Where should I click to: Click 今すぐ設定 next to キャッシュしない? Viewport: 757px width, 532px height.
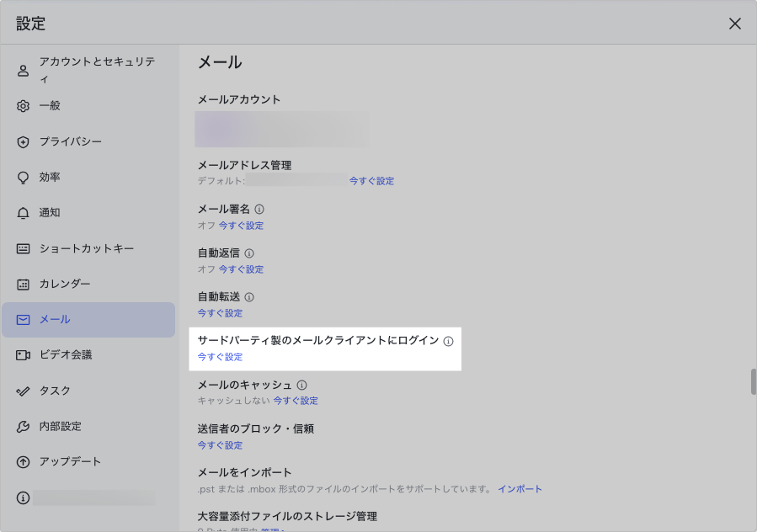tap(296, 401)
